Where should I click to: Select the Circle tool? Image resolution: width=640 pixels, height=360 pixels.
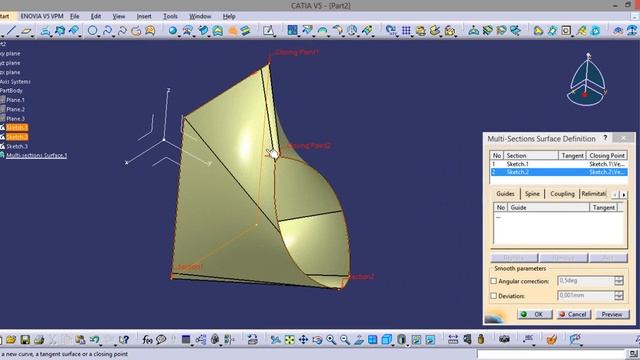coord(93,30)
